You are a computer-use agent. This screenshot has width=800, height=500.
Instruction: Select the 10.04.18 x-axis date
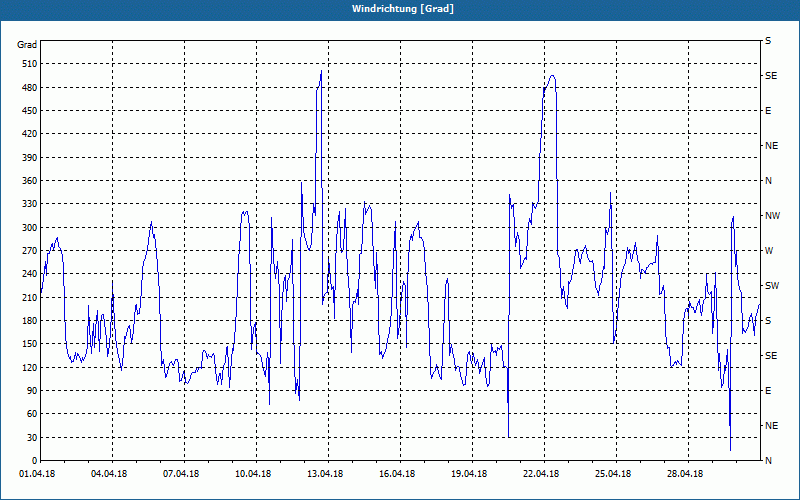(x=253, y=474)
